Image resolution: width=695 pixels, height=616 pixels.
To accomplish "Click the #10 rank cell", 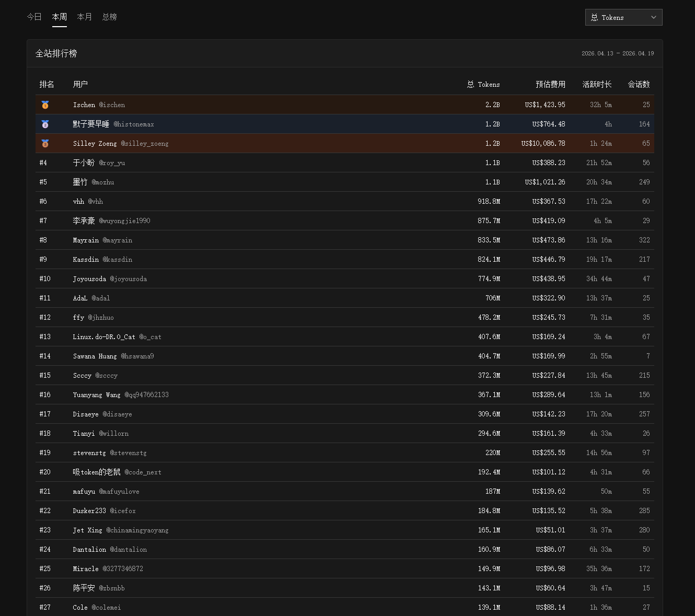I will coord(45,279).
